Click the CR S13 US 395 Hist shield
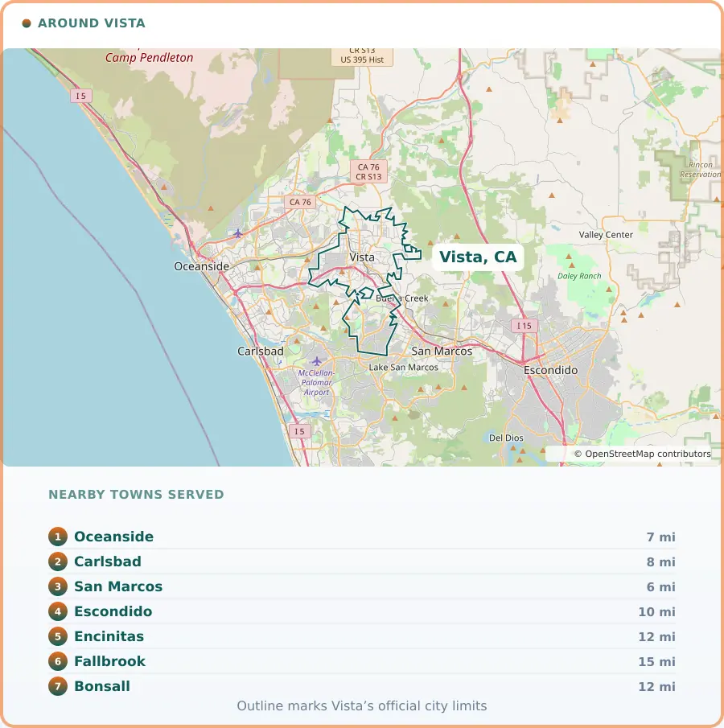The width and height of the screenshot is (724, 728). pyautogui.click(x=362, y=56)
